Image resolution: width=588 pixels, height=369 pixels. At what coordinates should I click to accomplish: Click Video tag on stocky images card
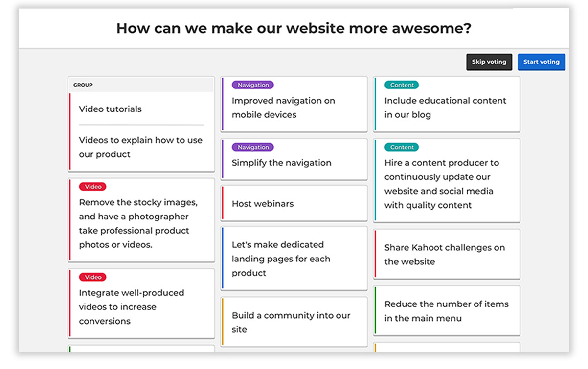point(93,187)
